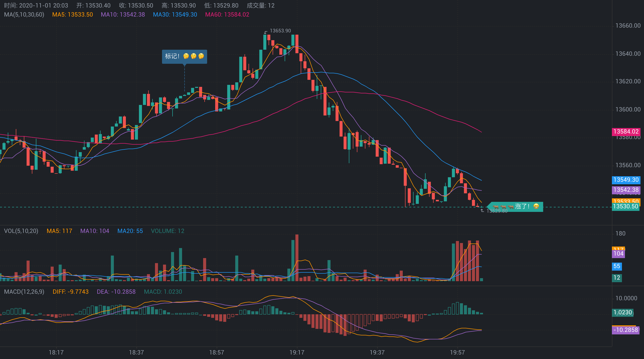Viewport: 644px width, 359px height.
Task: Open the VOL(5,10,20) indicator settings label
Action: point(21,231)
